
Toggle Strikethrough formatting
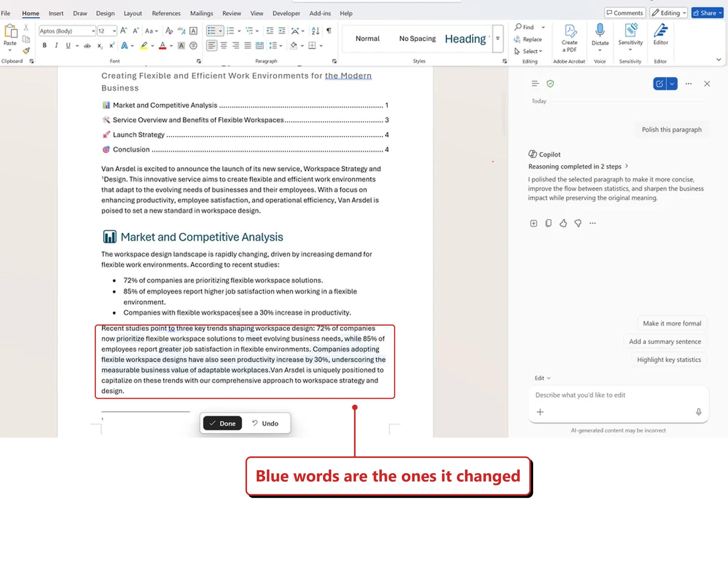[x=87, y=46]
